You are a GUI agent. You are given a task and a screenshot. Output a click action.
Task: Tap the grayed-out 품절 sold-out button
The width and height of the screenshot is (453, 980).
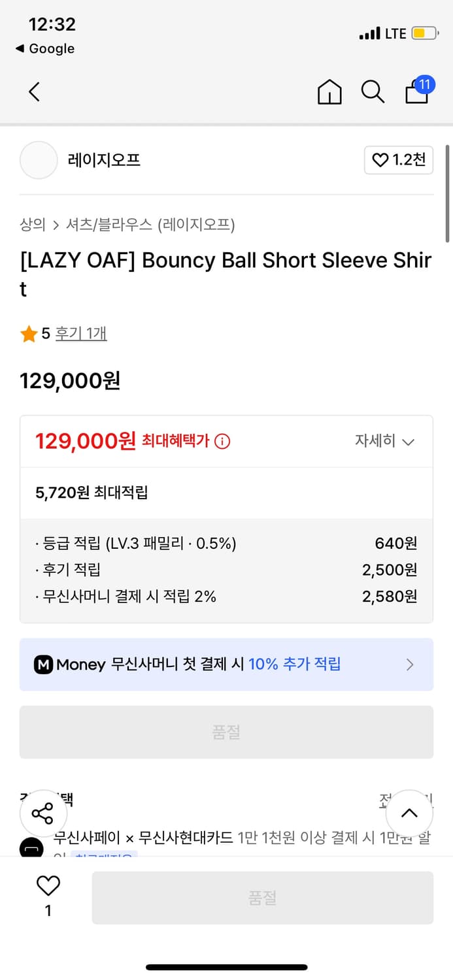pyautogui.click(x=226, y=732)
